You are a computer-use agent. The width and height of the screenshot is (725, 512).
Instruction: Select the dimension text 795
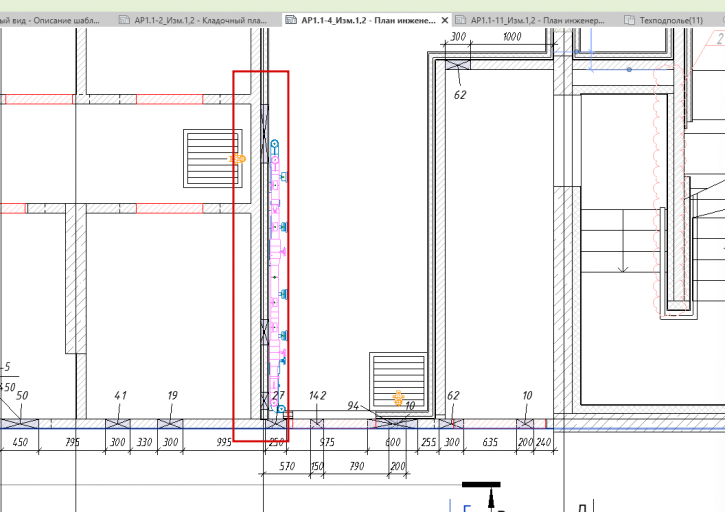click(x=73, y=442)
